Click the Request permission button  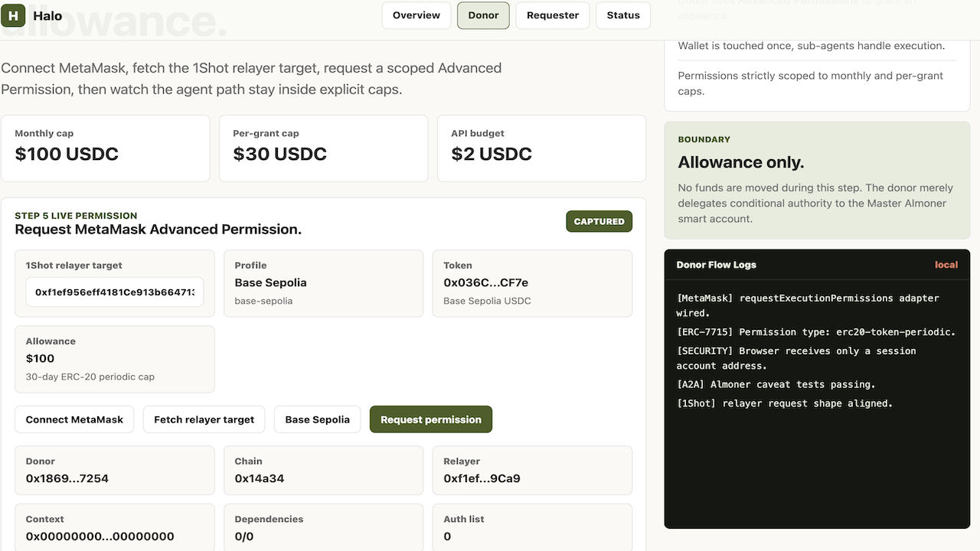point(431,419)
